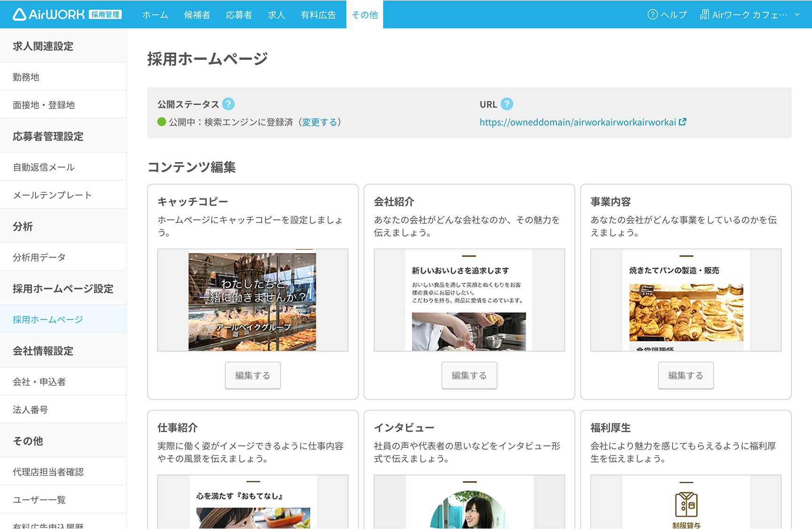The height and width of the screenshot is (529, 812).
Task: Click the 公開ステータス help icon
Action: [x=228, y=104]
